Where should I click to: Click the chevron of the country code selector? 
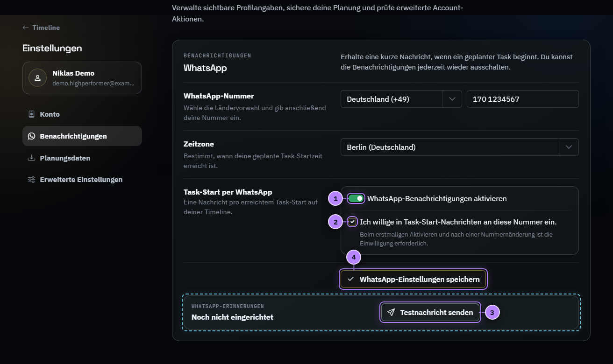[x=452, y=99]
